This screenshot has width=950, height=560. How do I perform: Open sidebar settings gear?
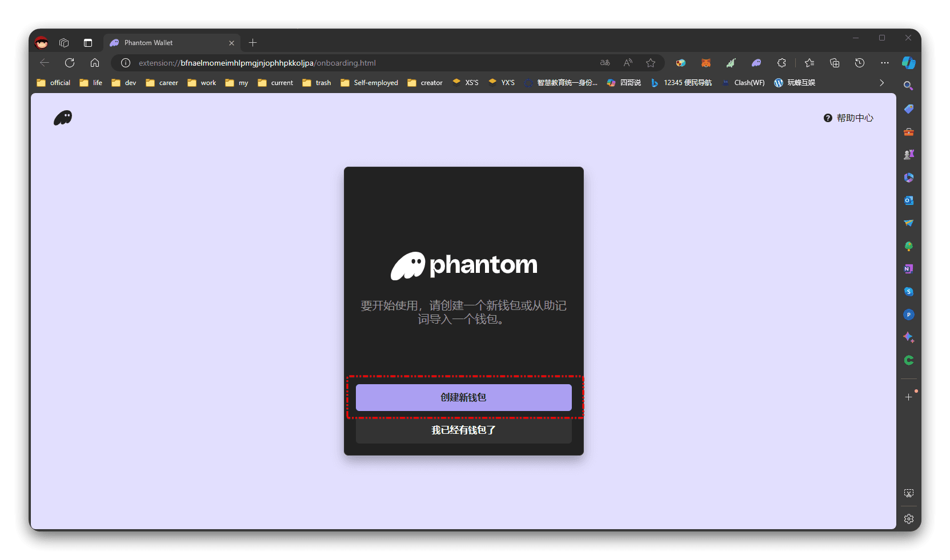[x=908, y=519]
